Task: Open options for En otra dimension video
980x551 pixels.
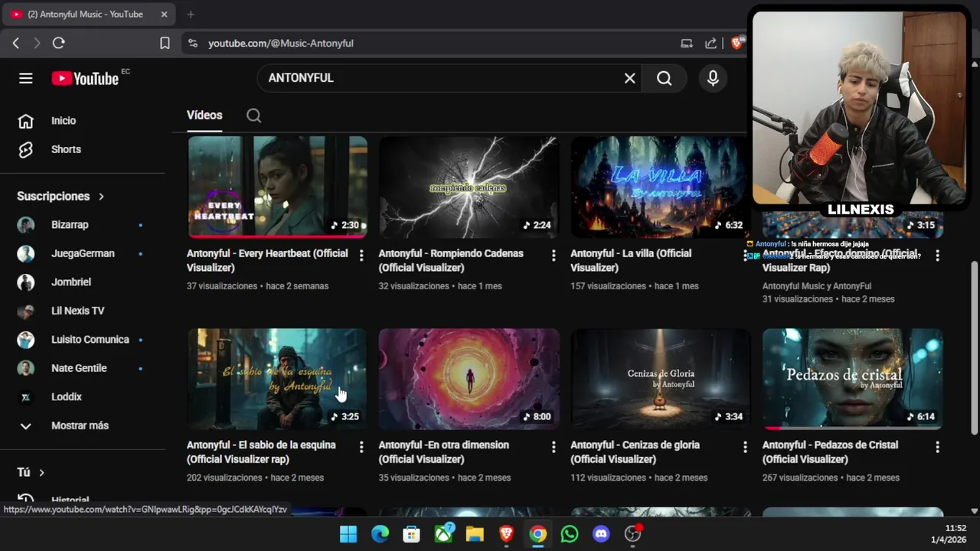Action: (554, 447)
